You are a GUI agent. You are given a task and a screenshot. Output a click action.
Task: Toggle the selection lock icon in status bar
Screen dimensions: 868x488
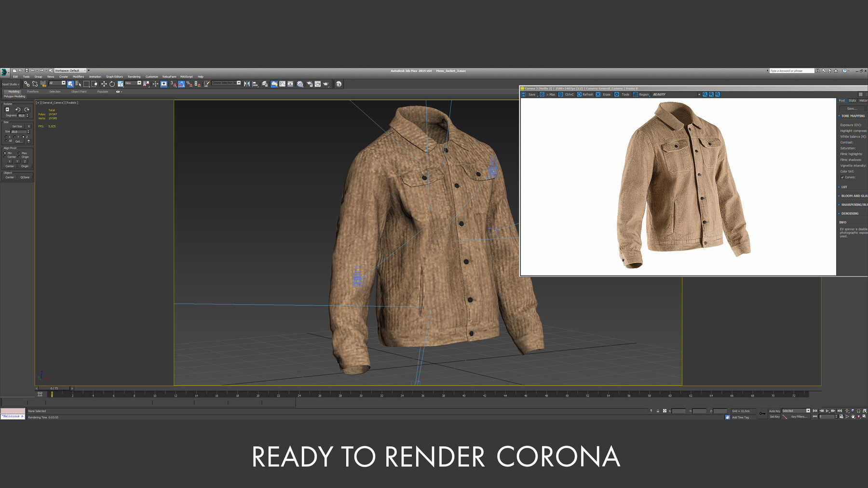pyautogui.click(x=658, y=411)
